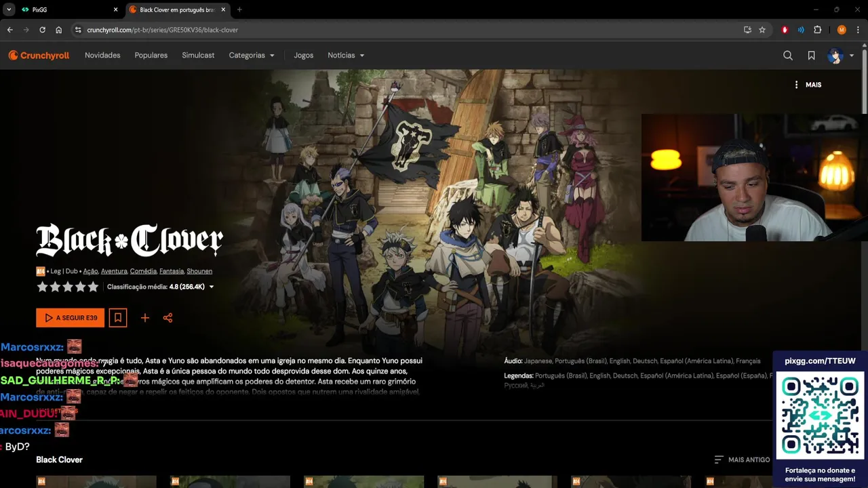Click the Crunchyroll profile avatar
This screenshot has width=868, height=488.
click(835, 56)
